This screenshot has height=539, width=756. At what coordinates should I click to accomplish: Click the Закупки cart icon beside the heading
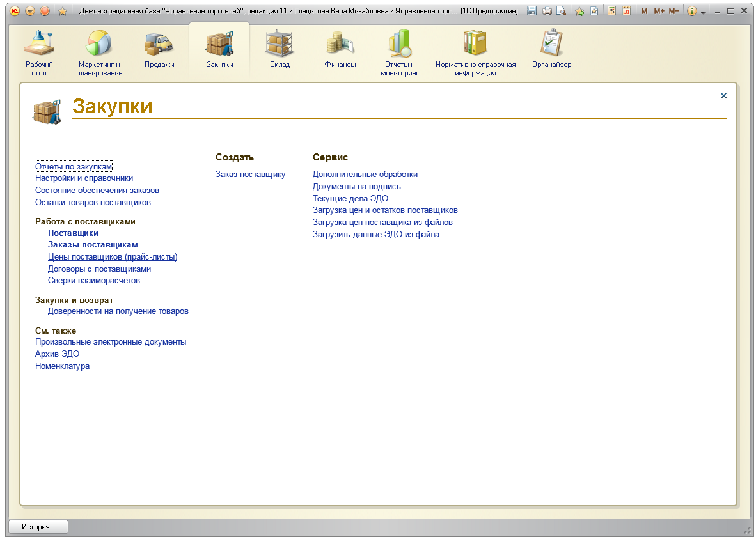point(47,113)
